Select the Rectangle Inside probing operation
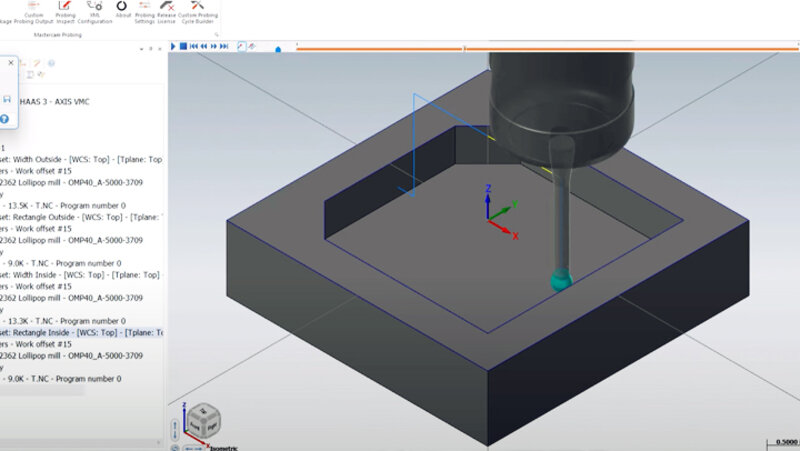Image resolution: width=800 pixels, height=451 pixels. tap(80, 332)
